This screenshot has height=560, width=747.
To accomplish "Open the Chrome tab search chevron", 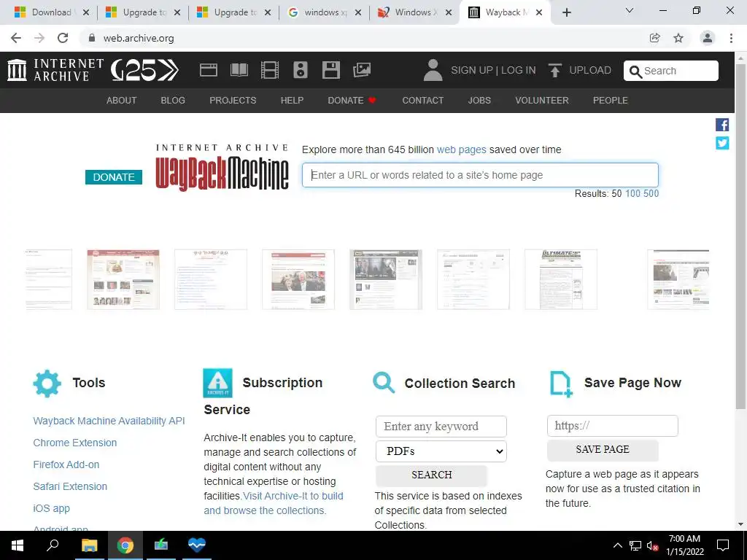I will tap(630, 10).
